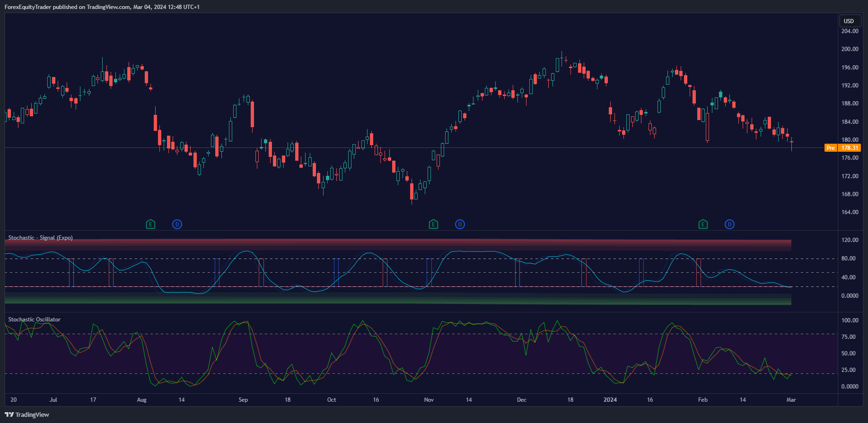
Task: Open the USD currency selector
Action: click(849, 21)
